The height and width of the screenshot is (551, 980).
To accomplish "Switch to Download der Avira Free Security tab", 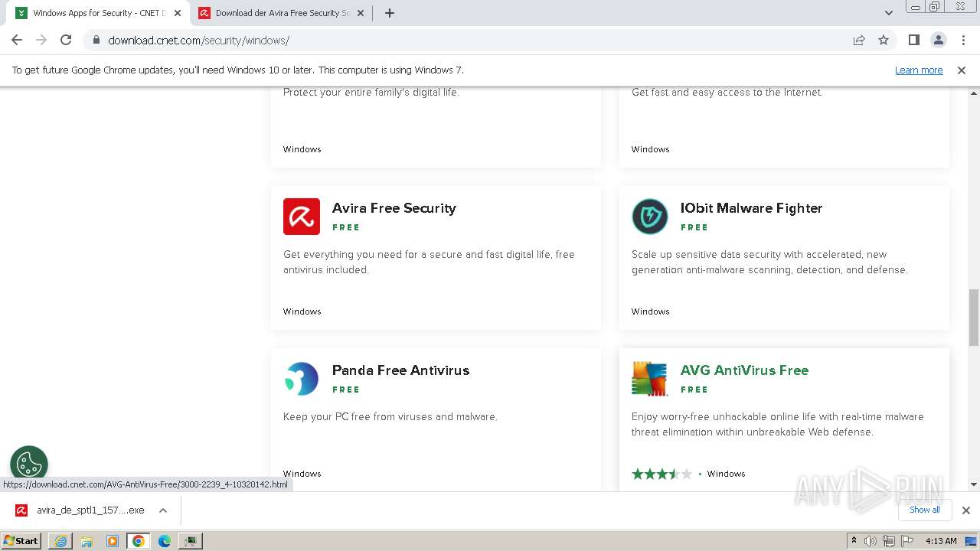I will pyautogui.click(x=282, y=13).
